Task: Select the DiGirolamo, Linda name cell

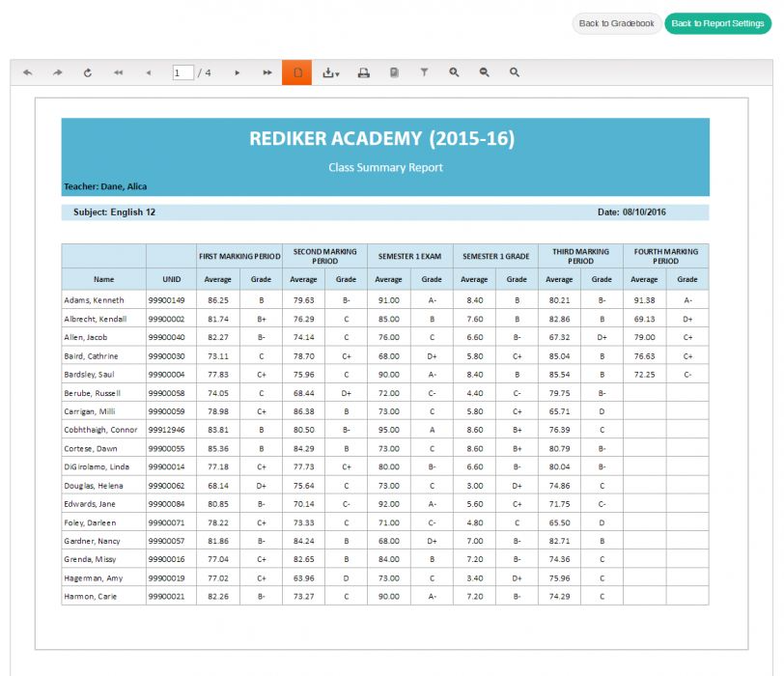Action: (x=104, y=467)
